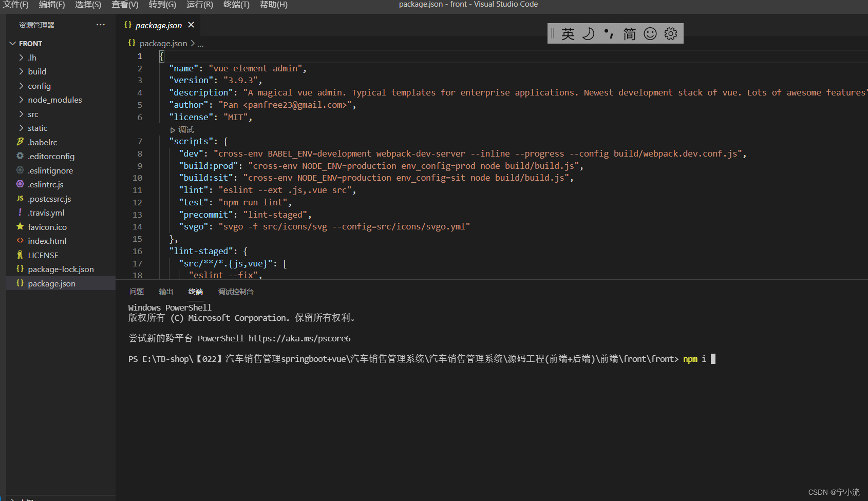Image resolution: width=868 pixels, height=501 pixels.
Task: Expand the config folder
Action: [x=62, y=86]
